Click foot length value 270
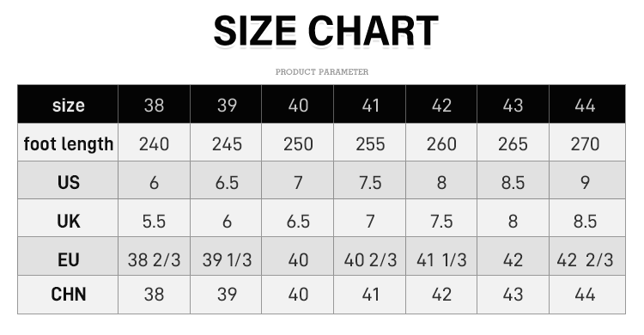Image resolution: width=644 pixels, height=335 pixels. click(x=587, y=143)
